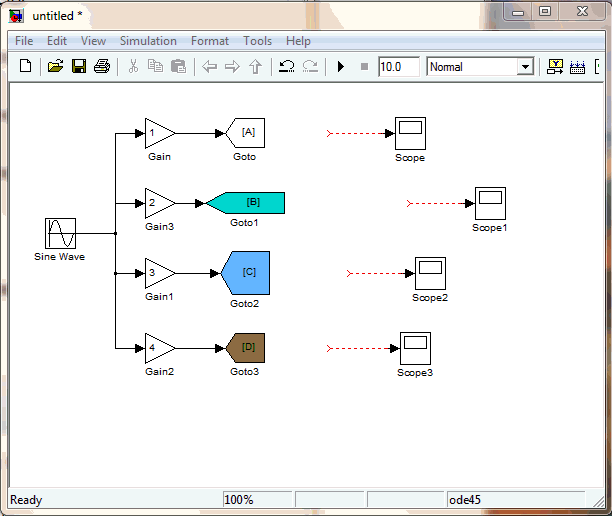Open the Format menu

click(x=210, y=41)
